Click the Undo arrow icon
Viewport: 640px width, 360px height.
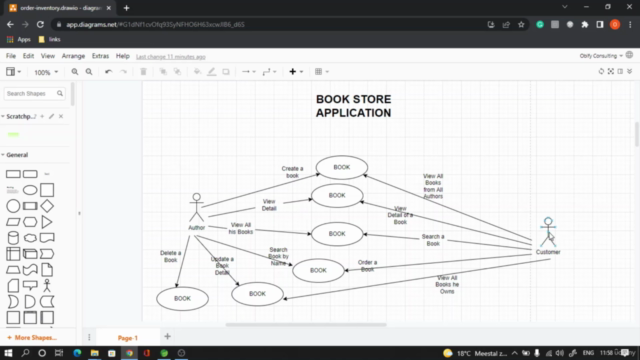108,72
